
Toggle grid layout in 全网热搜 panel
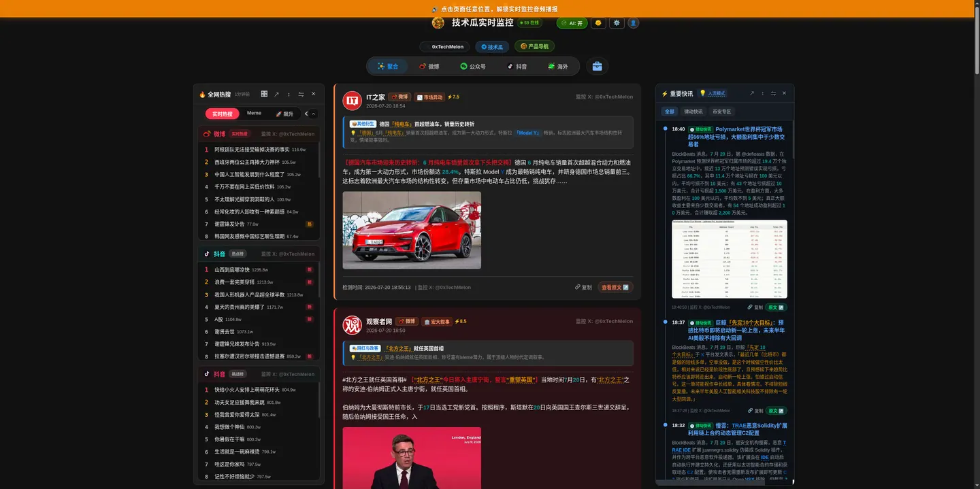coord(264,94)
